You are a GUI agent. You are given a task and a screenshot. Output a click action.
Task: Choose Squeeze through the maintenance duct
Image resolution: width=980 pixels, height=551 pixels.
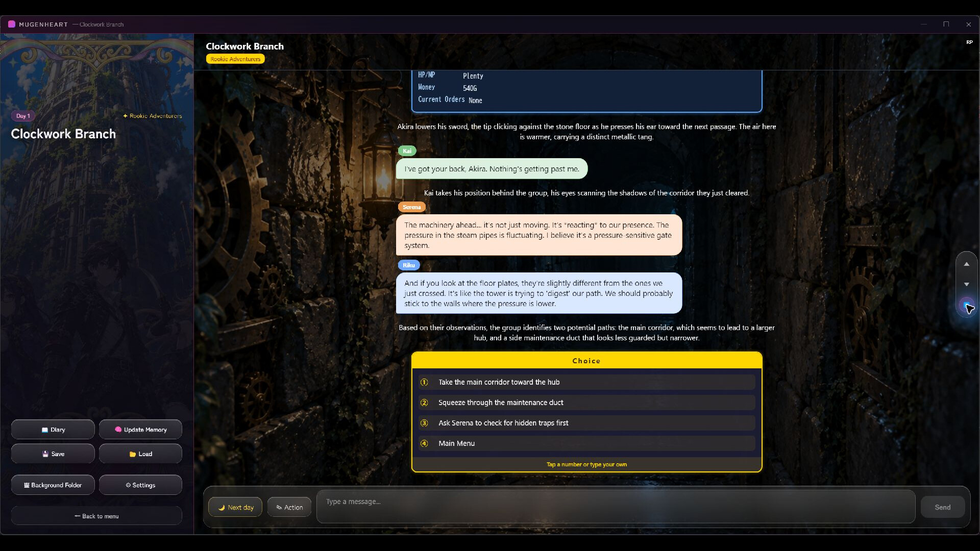click(586, 403)
